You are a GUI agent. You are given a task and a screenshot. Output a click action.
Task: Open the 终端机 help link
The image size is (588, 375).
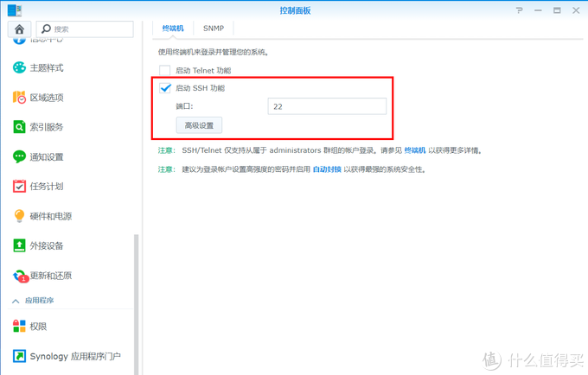click(x=415, y=150)
